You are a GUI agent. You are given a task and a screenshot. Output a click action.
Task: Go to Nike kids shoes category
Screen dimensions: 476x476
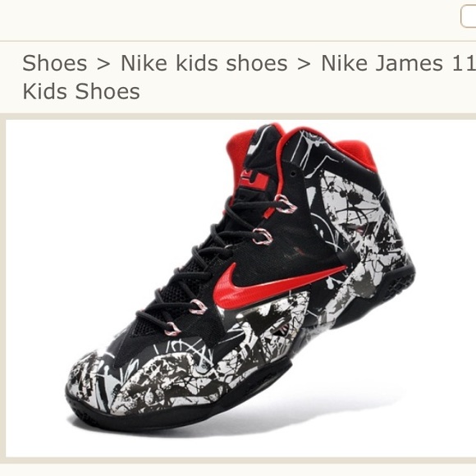point(204,63)
